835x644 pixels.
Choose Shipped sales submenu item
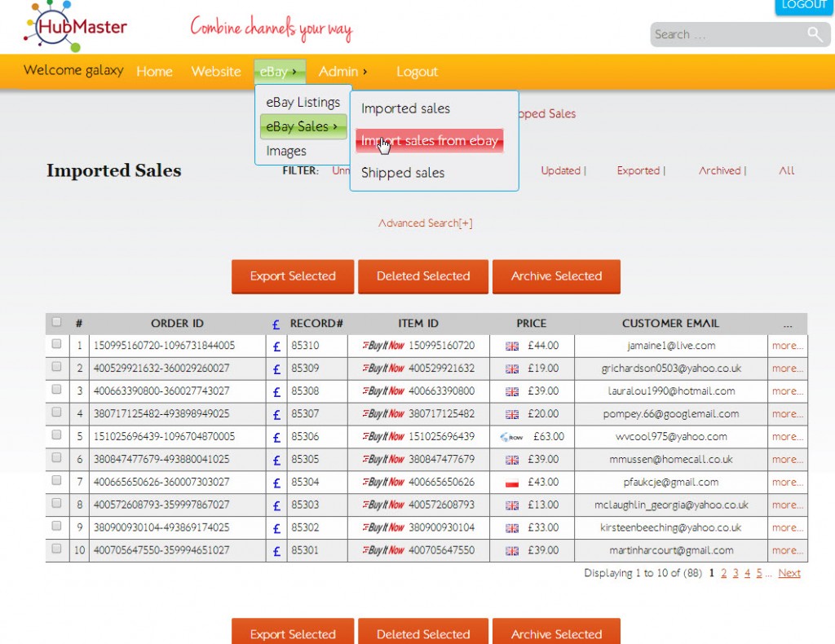coord(403,173)
